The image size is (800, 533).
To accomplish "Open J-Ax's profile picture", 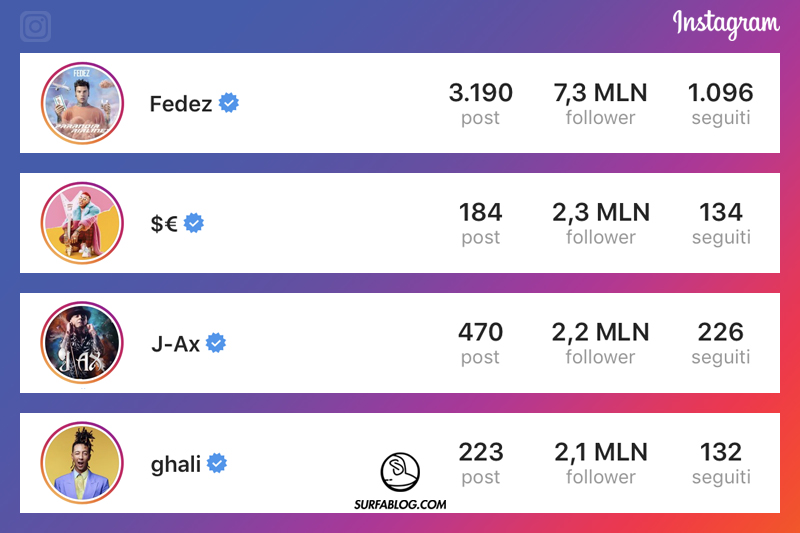I will pyautogui.click(x=81, y=343).
